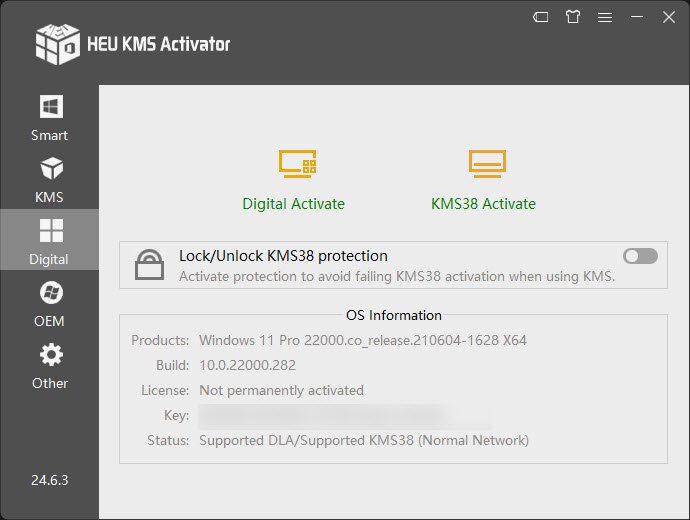Click the padlock icon for KMS38 protection
Image resolution: width=690 pixels, height=520 pixels.
tap(150, 265)
